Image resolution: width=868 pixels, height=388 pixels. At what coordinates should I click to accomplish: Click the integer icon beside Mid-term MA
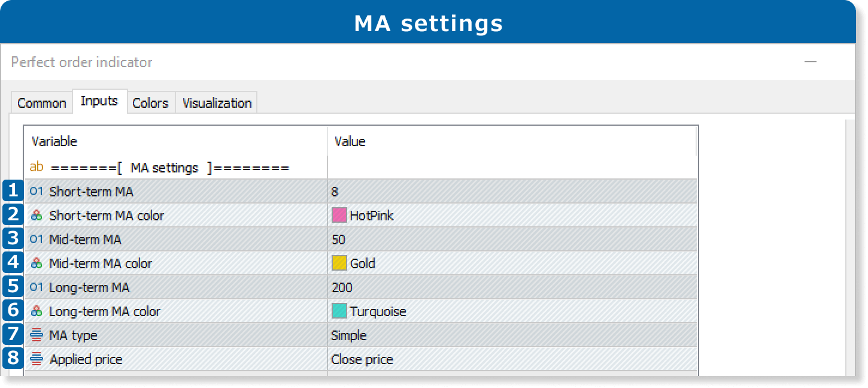37,240
